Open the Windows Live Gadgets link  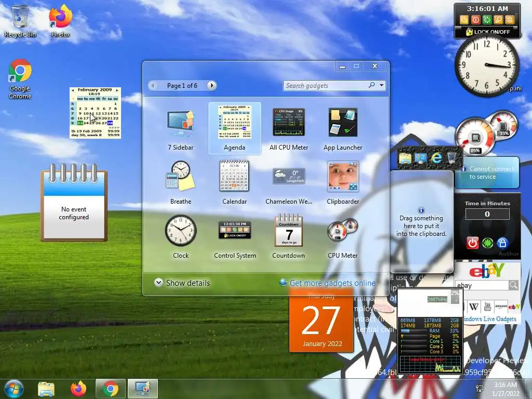490,319
